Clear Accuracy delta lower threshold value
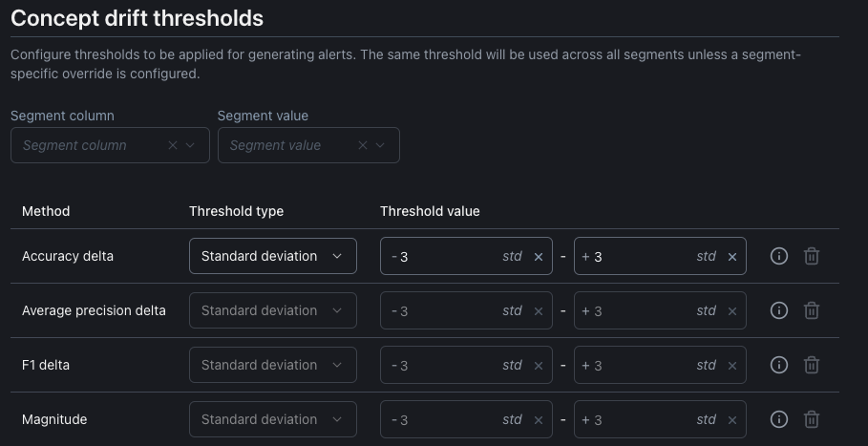This screenshot has height=446, width=868. pyautogui.click(x=539, y=256)
